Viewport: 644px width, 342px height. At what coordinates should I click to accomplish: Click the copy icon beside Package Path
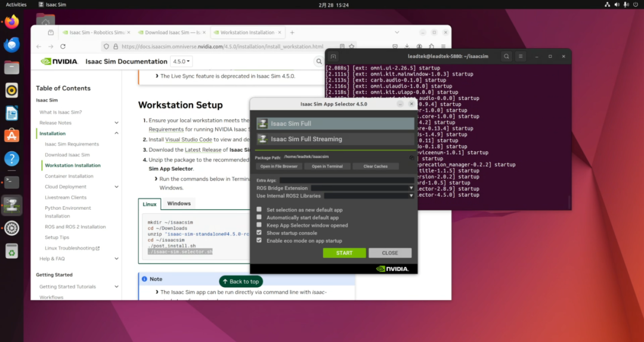pyautogui.click(x=411, y=157)
